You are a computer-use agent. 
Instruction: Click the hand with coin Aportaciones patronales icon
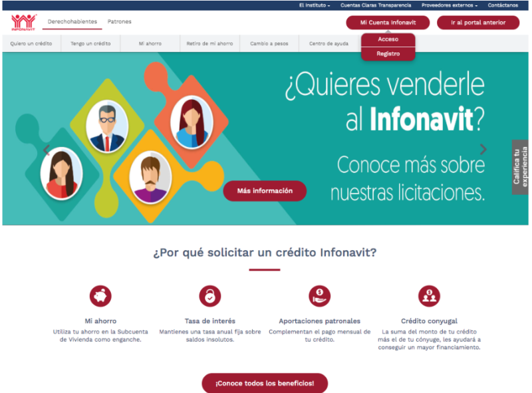(320, 296)
